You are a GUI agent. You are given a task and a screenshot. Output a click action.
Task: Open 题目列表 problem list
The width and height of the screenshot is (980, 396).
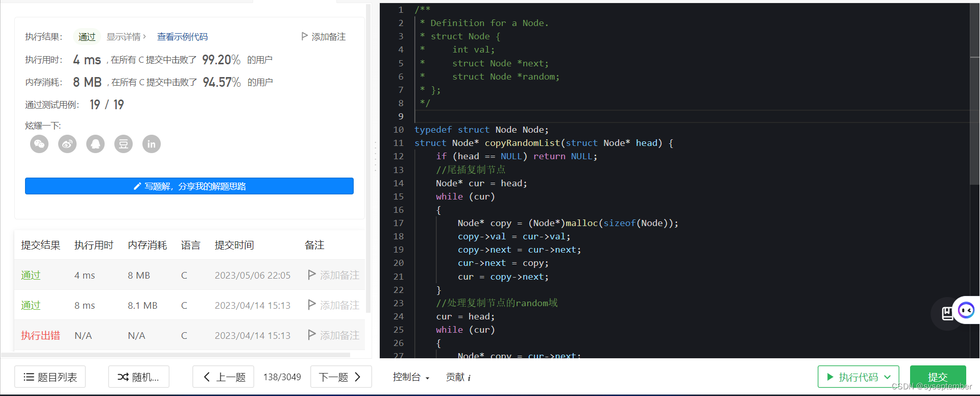[50, 377]
